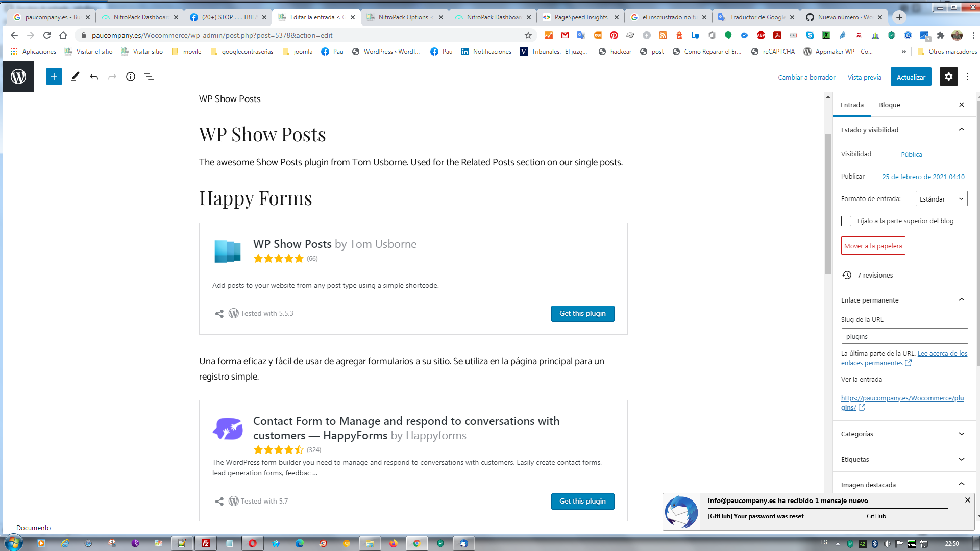The width and height of the screenshot is (980, 551).
Task: Open the block inserter plus button
Action: coord(54,77)
